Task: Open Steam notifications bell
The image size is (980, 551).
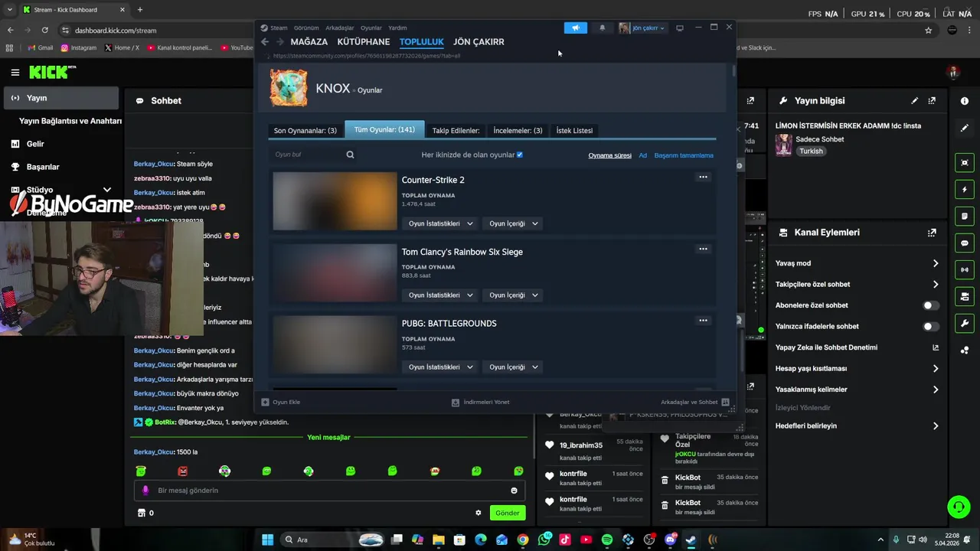Action: [x=602, y=28]
